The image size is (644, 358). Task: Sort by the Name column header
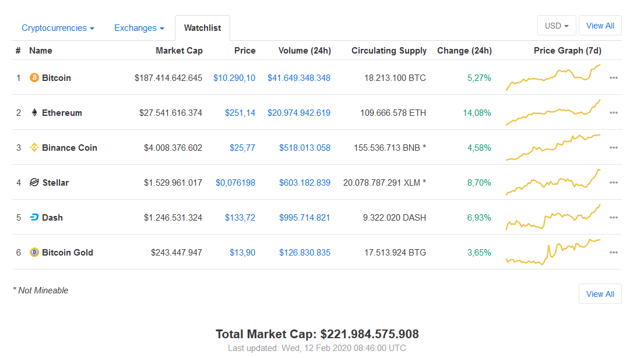coord(41,51)
